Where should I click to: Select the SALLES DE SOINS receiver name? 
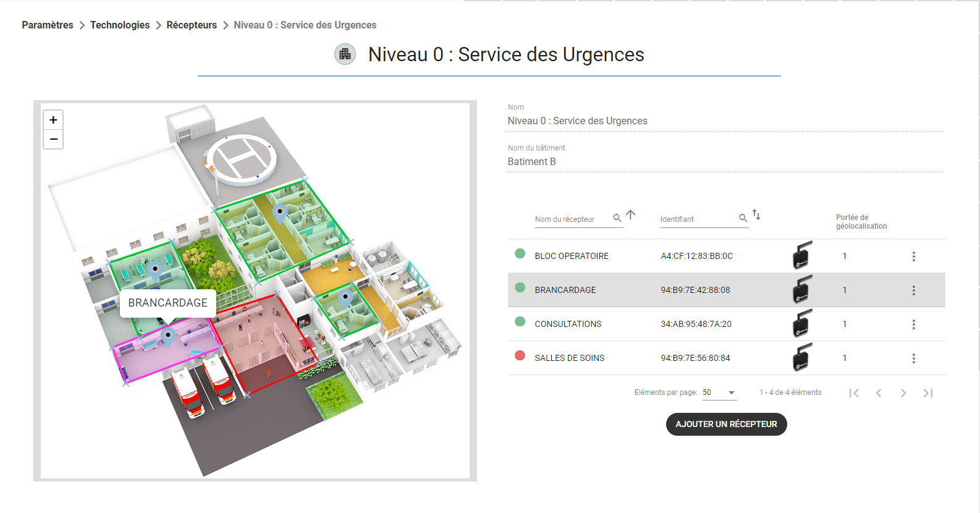570,358
